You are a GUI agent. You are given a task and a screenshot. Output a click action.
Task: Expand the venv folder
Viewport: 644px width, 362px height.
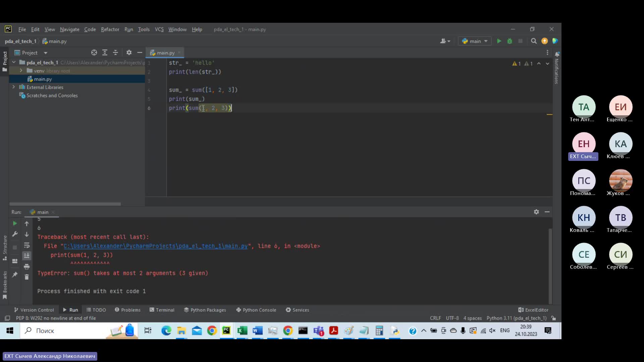tap(21, 71)
